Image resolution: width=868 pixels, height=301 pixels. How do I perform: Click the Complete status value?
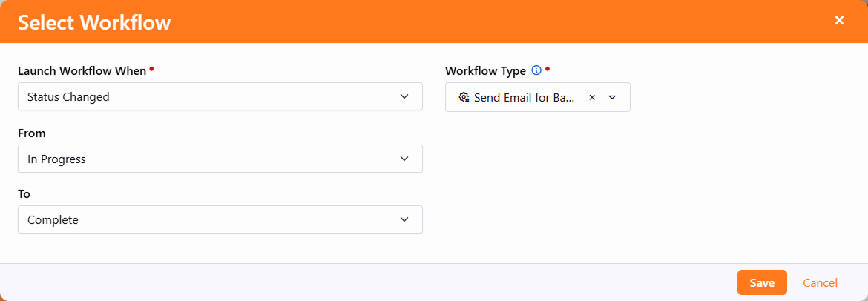[53, 219]
